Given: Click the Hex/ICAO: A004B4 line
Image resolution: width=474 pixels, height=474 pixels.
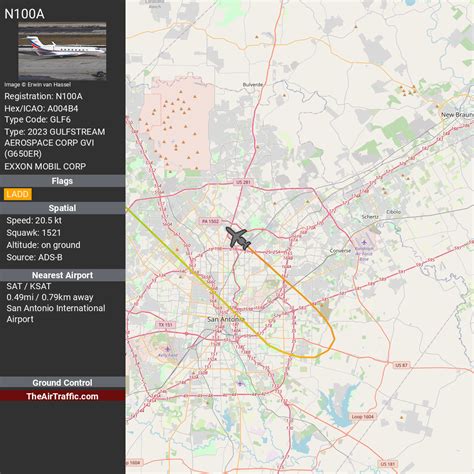Looking at the screenshot, I should pos(41,108).
